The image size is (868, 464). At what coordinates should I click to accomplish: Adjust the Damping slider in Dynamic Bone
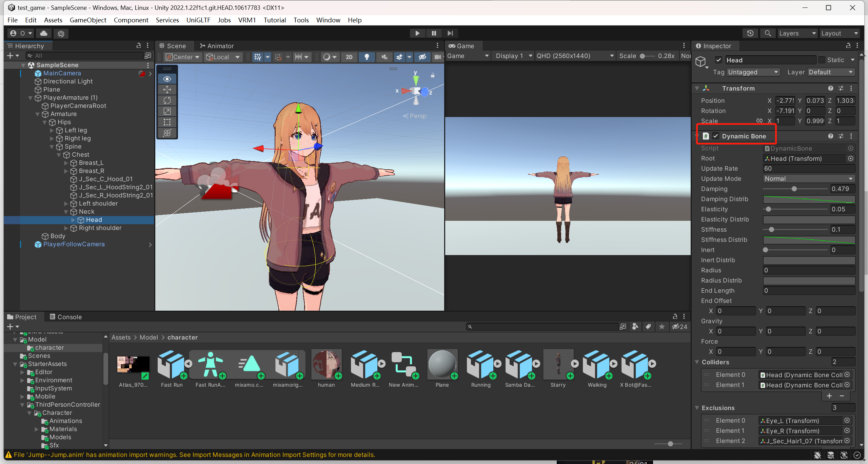pos(795,189)
